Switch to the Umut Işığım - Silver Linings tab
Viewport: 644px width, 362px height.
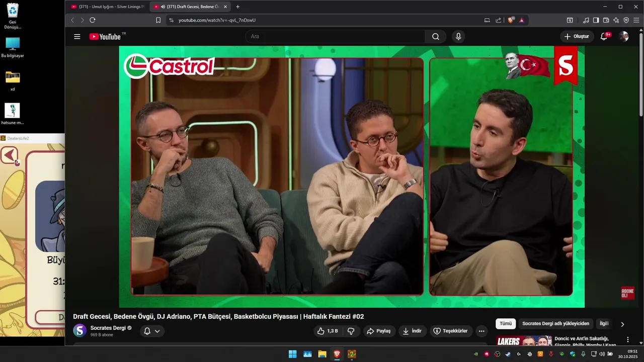[x=108, y=7]
